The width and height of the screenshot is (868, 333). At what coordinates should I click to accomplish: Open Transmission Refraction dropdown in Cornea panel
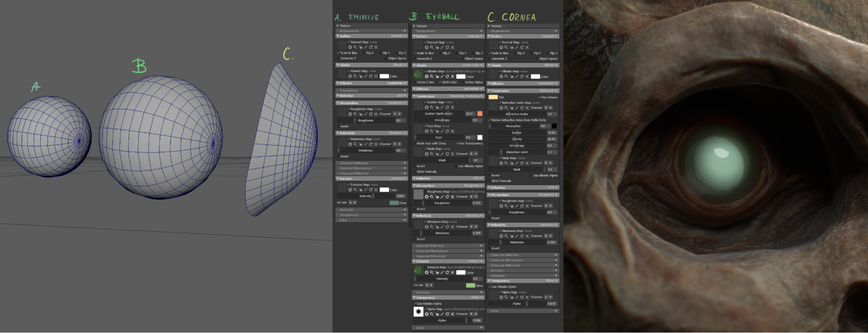click(549, 91)
